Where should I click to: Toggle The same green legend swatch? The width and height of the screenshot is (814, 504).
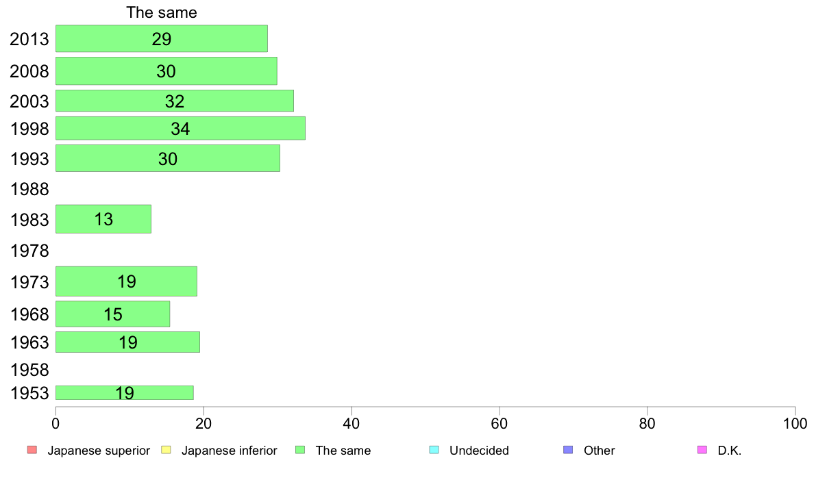(x=300, y=449)
